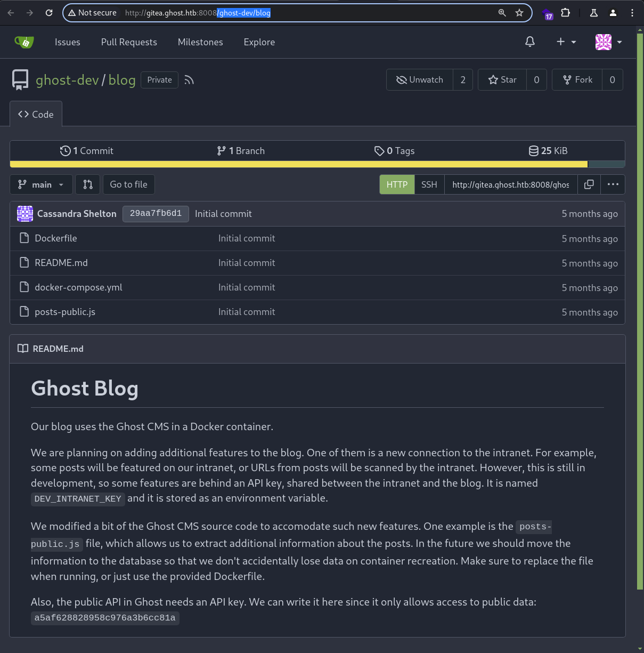The height and width of the screenshot is (653, 644).
Task: Click the README.md row file icon
Action: (x=24, y=263)
